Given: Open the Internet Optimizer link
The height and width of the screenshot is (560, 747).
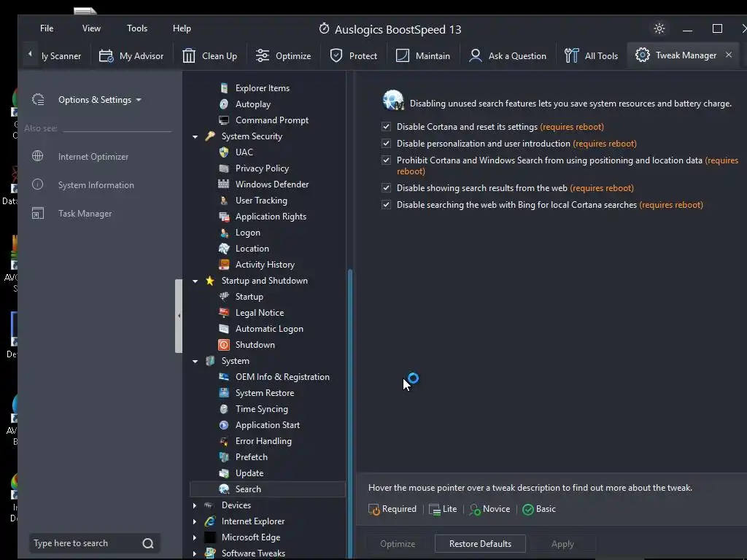Looking at the screenshot, I should click(x=93, y=157).
